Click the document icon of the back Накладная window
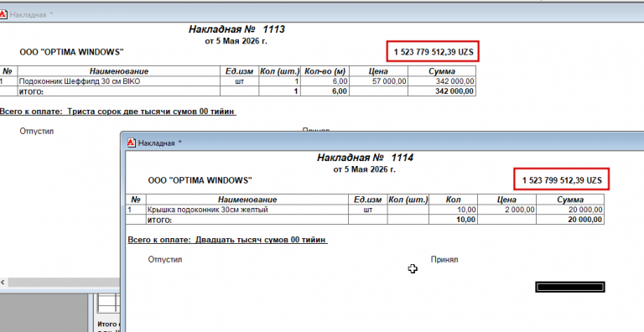The height and width of the screenshot is (332, 644). pyautogui.click(x=3, y=15)
